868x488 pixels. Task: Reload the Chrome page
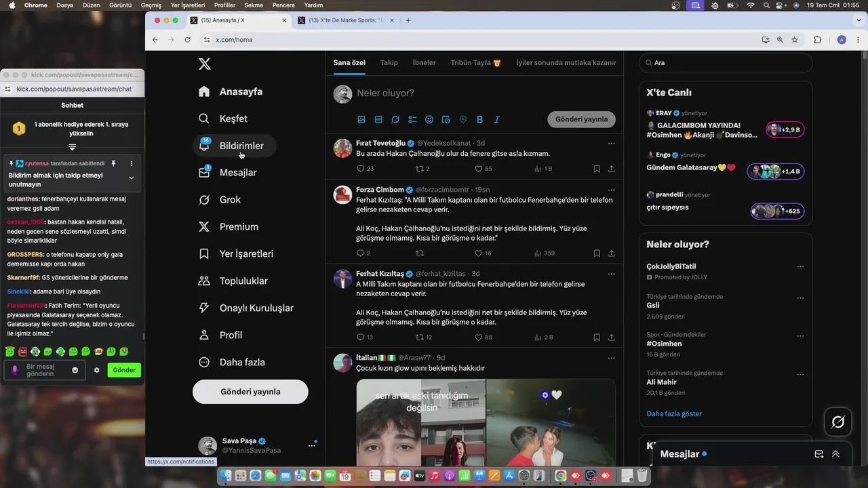tap(188, 40)
